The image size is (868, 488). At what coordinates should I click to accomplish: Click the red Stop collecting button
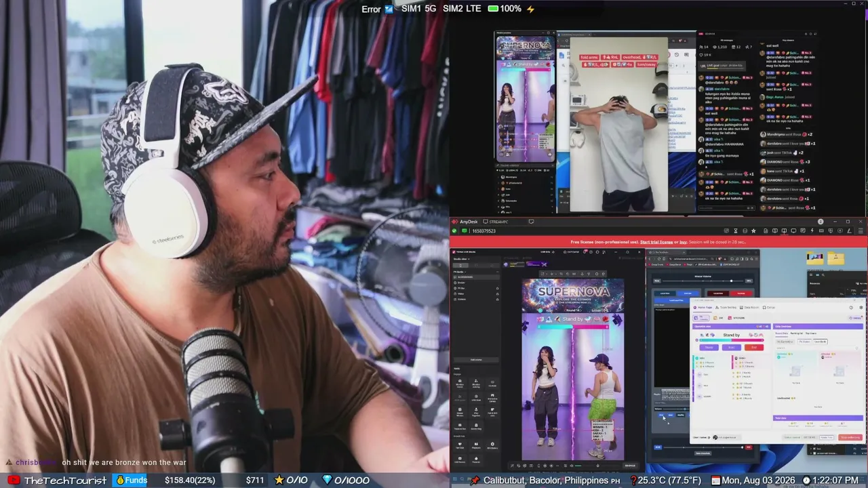(850, 437)
